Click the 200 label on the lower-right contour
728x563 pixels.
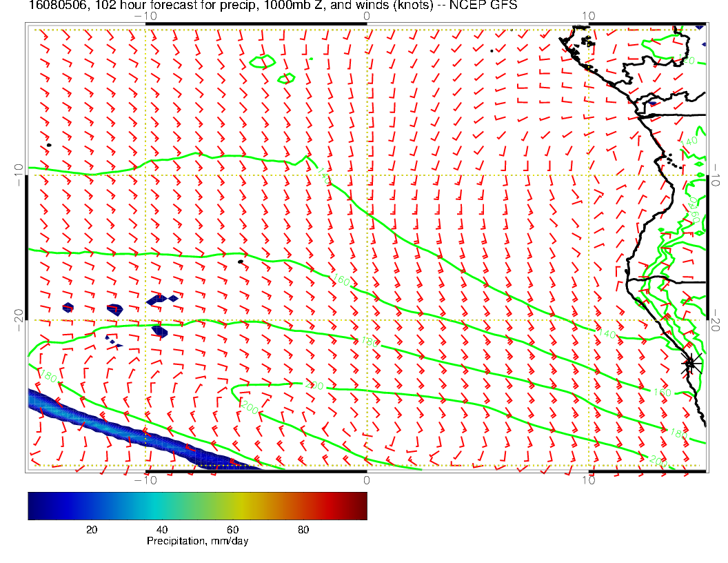(658, 460)
